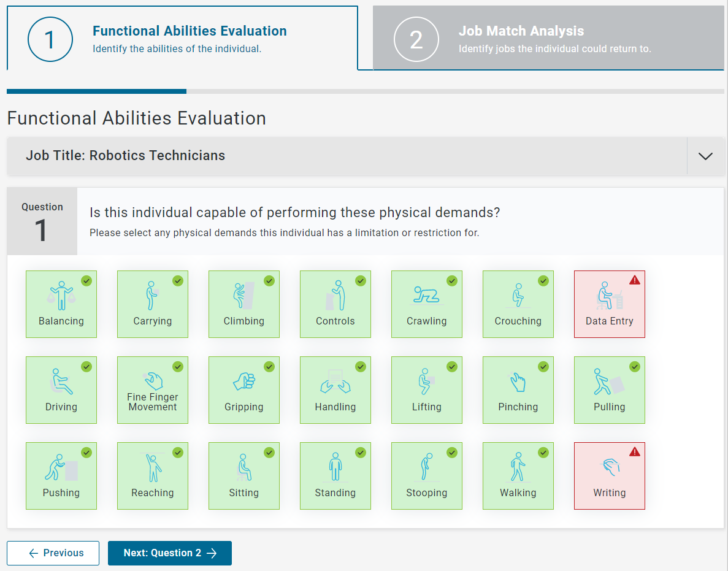Toggle the green checkmark on Carrying tile
Screen dimensions: 728x571
click(178, 281)
